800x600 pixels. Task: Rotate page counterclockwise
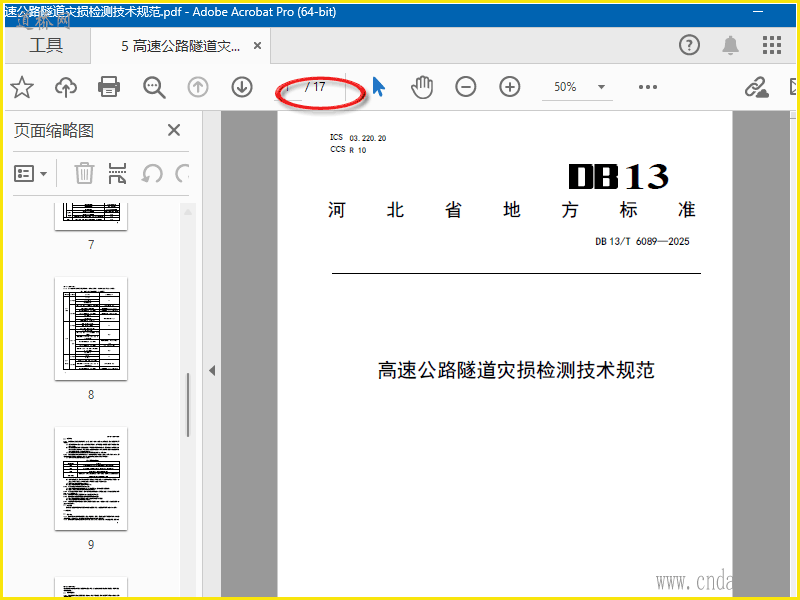pos(152,173)
